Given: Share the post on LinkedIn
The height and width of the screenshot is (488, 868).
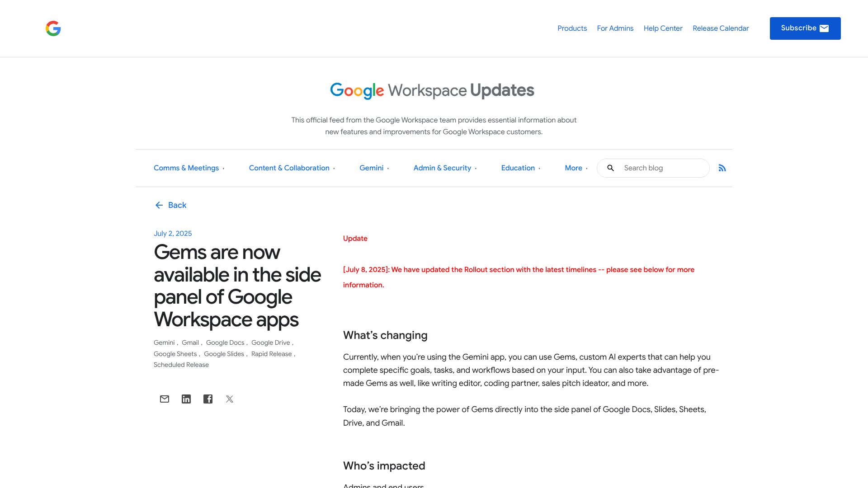Looking at the screenshot, I should [186, 399].
